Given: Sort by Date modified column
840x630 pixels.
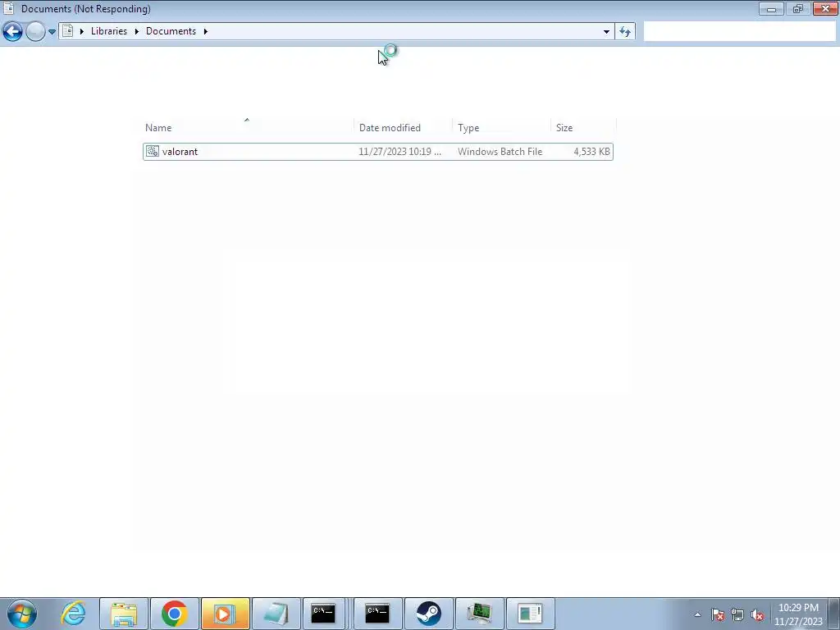Looking at the screenshot, I should 390,127.
